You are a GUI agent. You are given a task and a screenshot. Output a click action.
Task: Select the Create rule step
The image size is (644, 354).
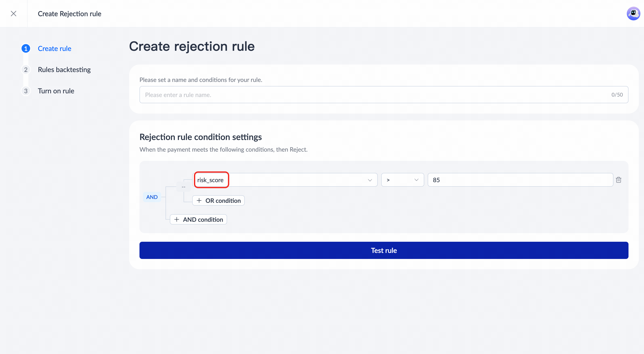pos(54,48)
